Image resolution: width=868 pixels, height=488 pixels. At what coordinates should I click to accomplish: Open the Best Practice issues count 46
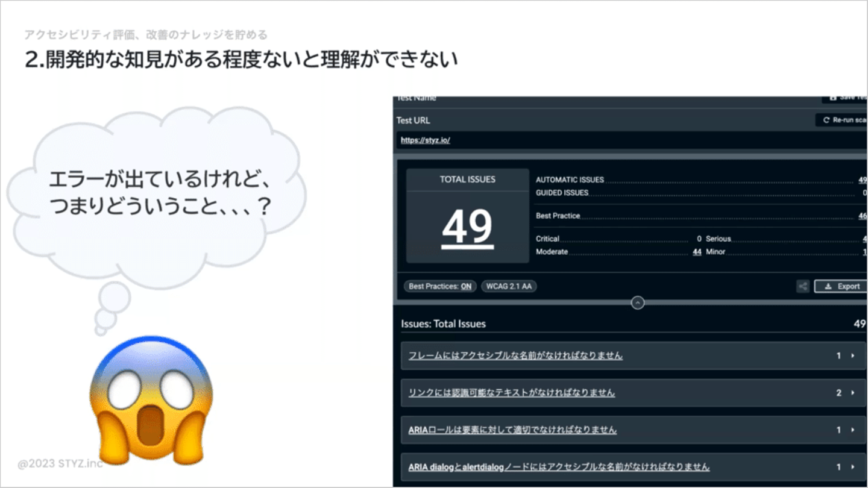coord(863,216)
